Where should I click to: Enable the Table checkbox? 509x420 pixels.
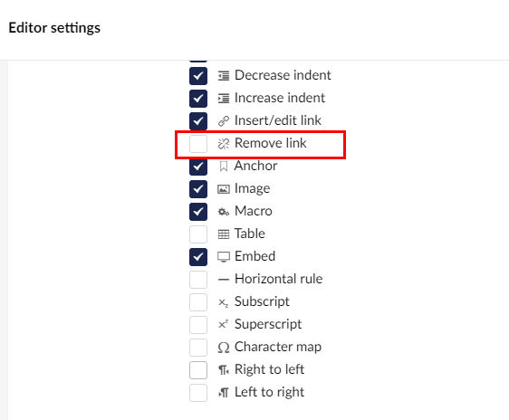click(x=198, y=234)
